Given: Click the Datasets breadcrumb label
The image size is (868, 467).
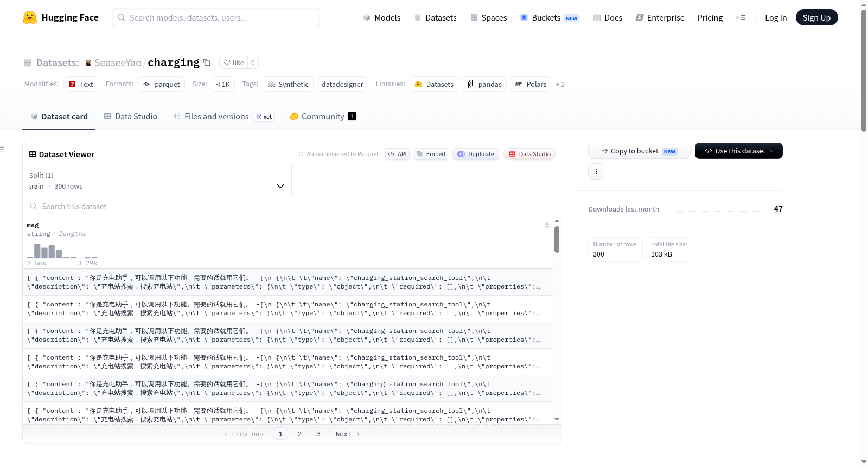Looking at the screenshot, I should tap(58, 62).
